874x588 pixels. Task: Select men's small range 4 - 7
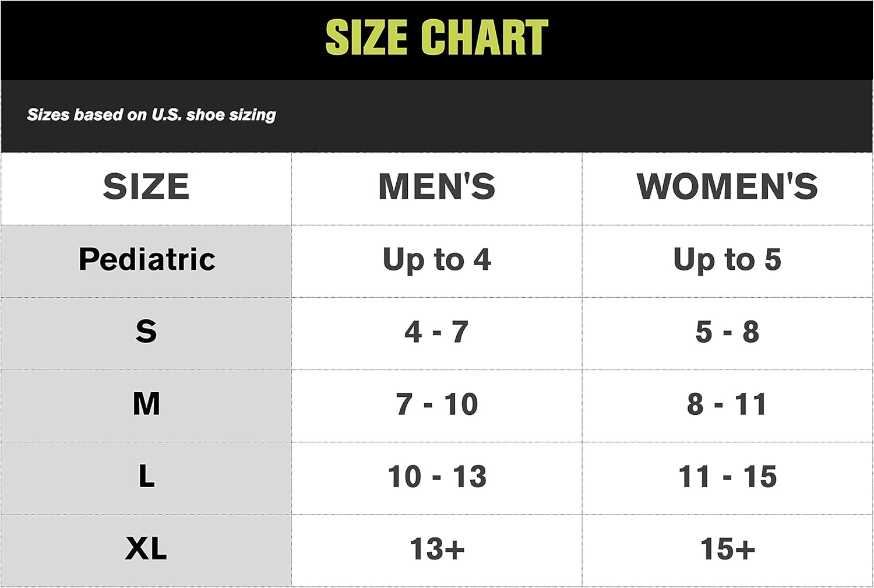pos(436,332)
